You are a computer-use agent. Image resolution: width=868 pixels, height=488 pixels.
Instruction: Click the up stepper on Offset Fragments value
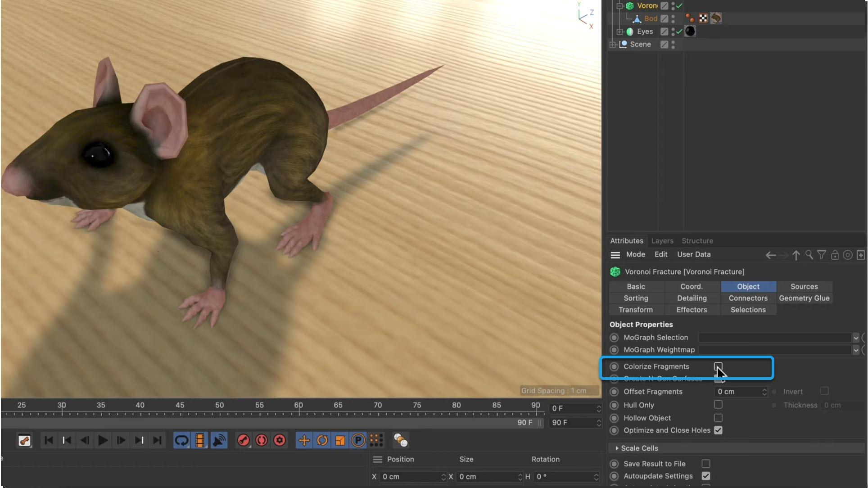coord(765,389)
